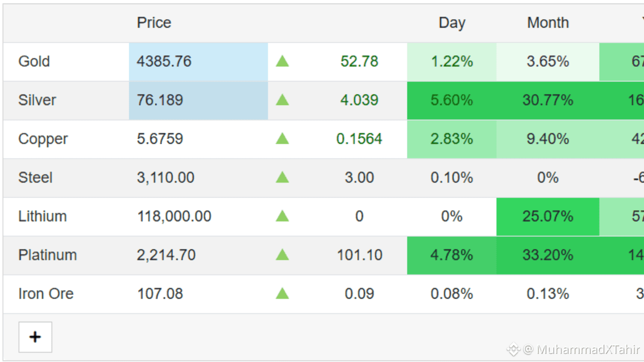
Task: Click the green triangle in Lithium row
Action: pos(282,216)
